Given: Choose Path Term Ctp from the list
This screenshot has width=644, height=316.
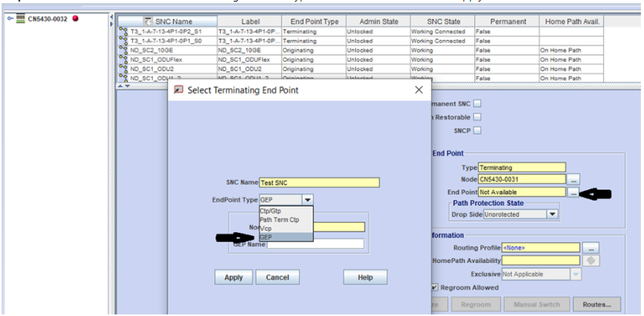Looking at the screenshot, I should point(286,220).
